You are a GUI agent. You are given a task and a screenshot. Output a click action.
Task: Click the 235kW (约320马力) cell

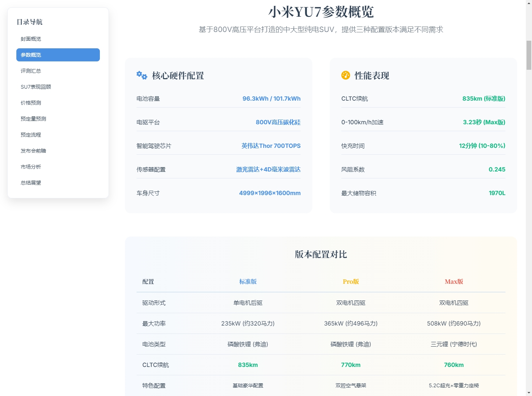coord(248,323)
